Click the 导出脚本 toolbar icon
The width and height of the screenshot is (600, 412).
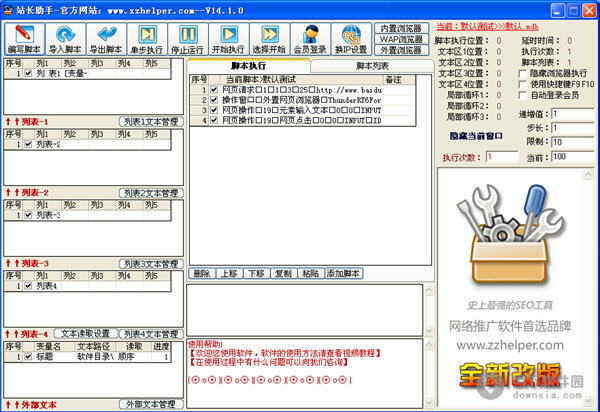(106, 39)
